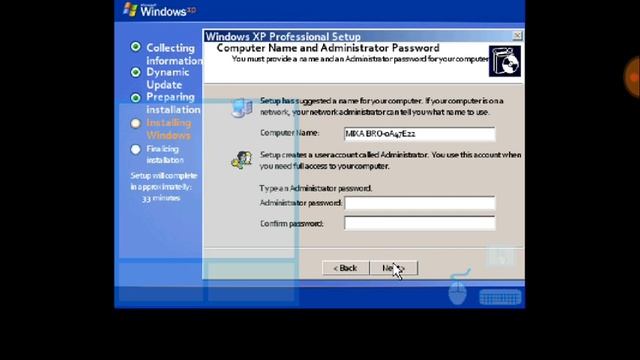Click the 'Confirm password:' label
The height and width of the screenshot is (360, 640).
(x=291, y=224)
